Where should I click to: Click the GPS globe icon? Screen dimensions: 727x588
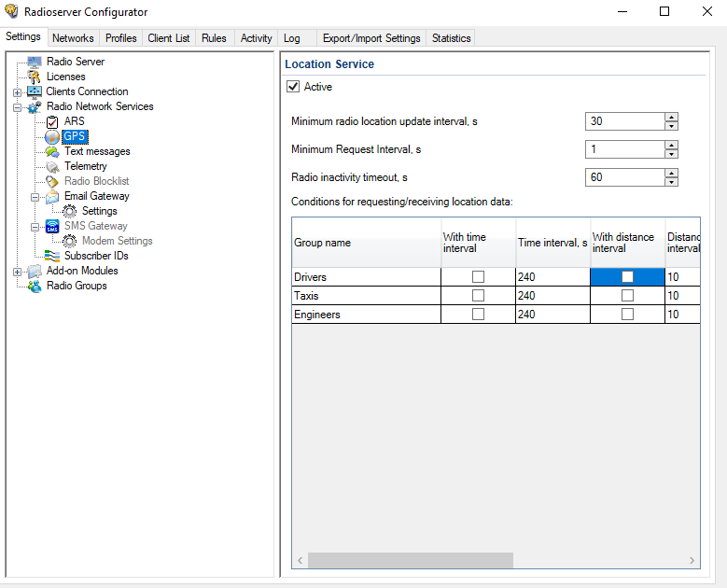pos(52,137)
